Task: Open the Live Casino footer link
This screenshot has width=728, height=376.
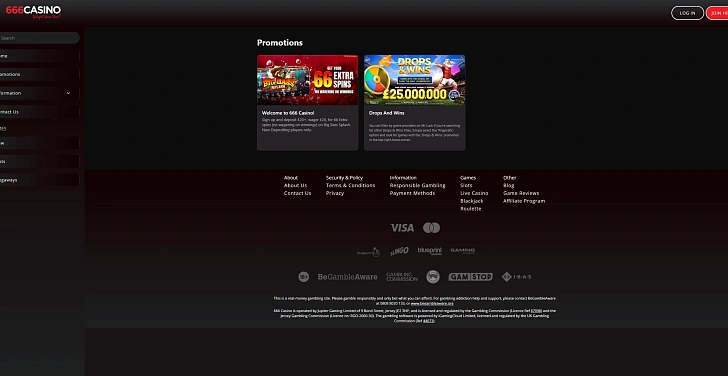Action: pyautogui.click(x=474, y=194)
